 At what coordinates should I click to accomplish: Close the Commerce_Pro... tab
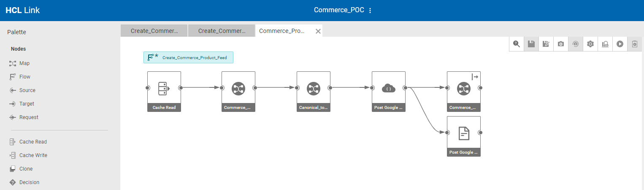pos(318,31)
